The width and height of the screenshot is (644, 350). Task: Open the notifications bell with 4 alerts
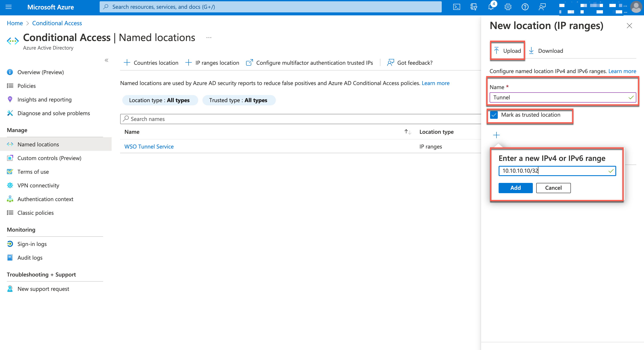tap(491, 7)
